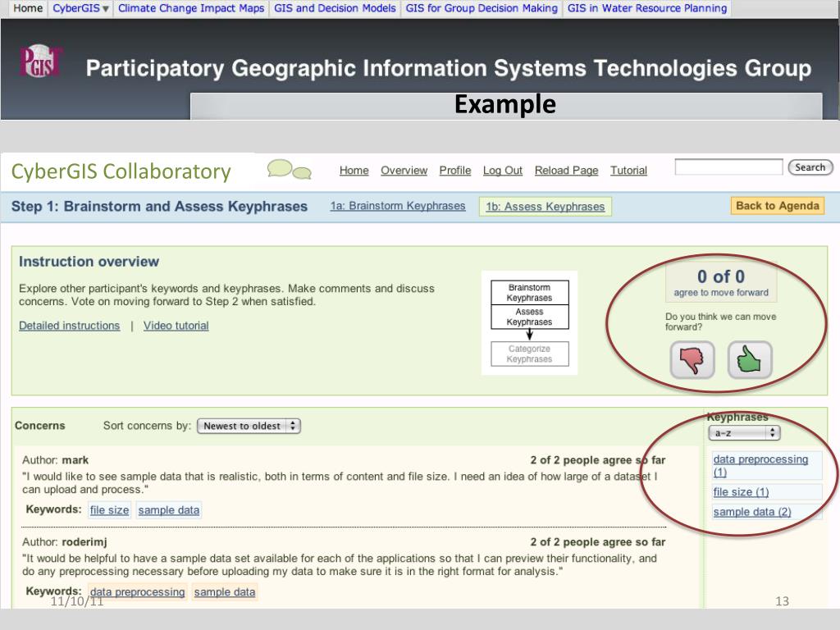840x630 pixels.
Task: Click the PGIST logo icon
Action: (x=41, y=61)
